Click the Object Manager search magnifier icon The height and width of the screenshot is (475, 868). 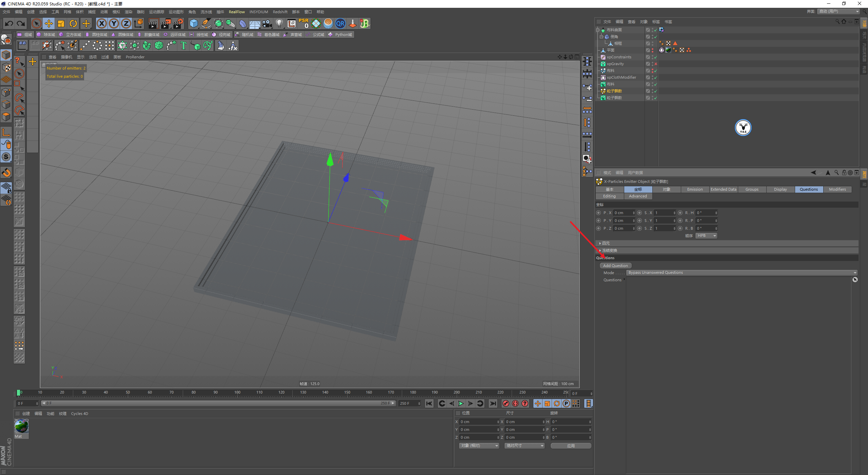tap(837, 22)
